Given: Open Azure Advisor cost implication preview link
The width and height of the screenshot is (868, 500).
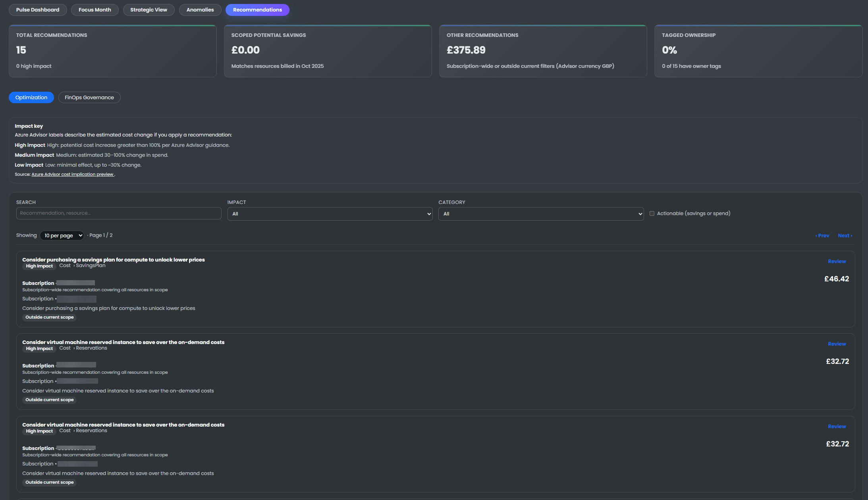Looking at the screenshot, I should click(x=73, y=175).
